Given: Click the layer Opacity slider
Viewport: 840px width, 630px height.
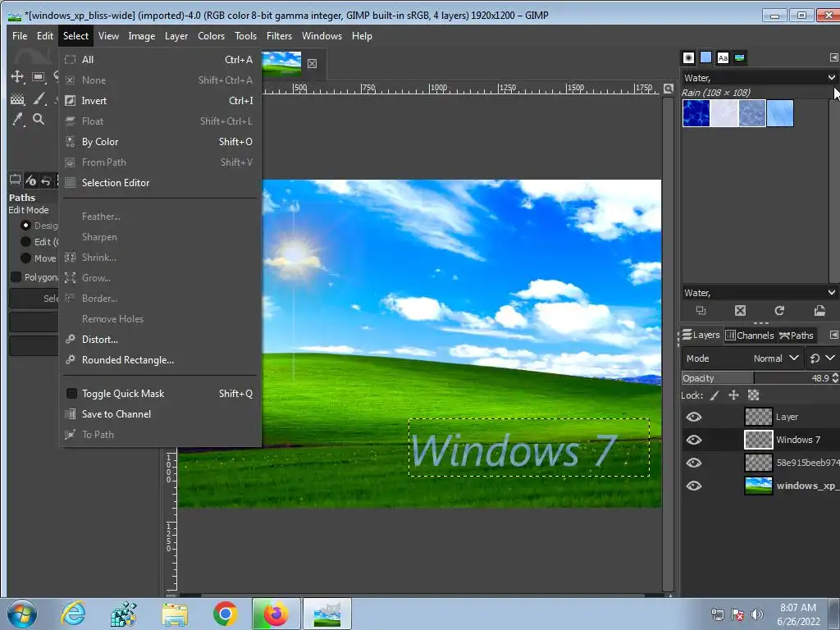Looking at the screenshot, I should tap(756, 378).
